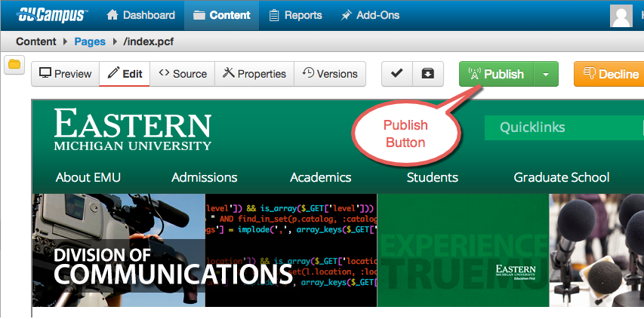Open the Versions tab
This screenshot has width=644, height=319.
pyautogui.click(x=330, y=74)
